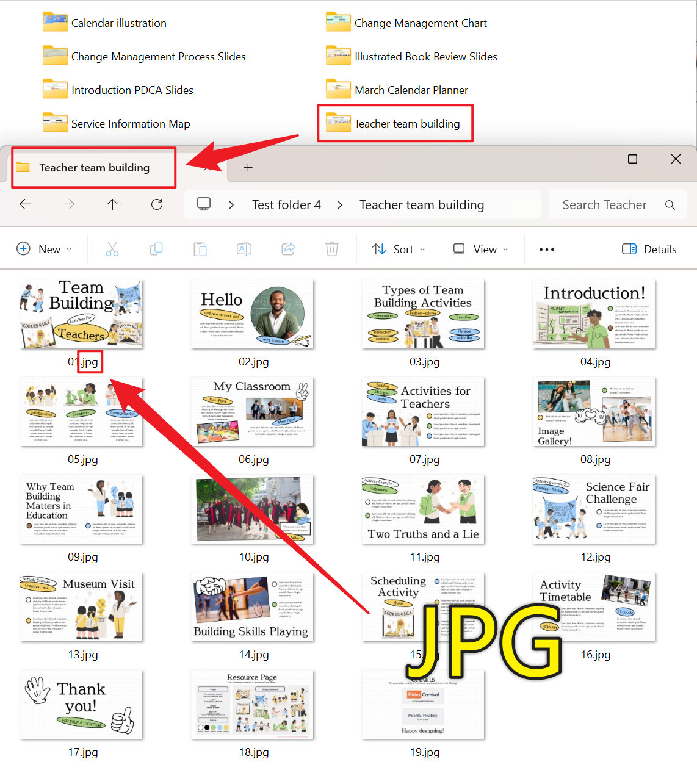Viewport: 697px width, 784px height.
Task: Select 09.jpg Why Team Building thumbnail
Action: (x=81, y=509)
